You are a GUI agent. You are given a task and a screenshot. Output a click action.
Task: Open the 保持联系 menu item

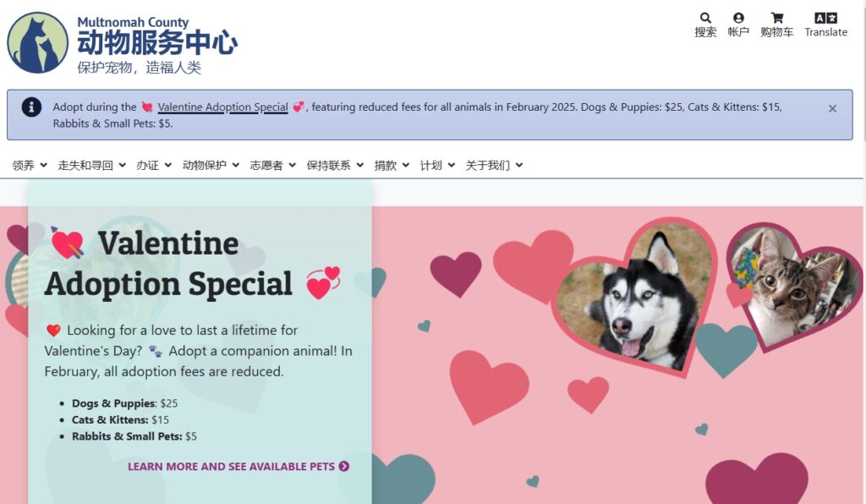(x=335, y=165)
